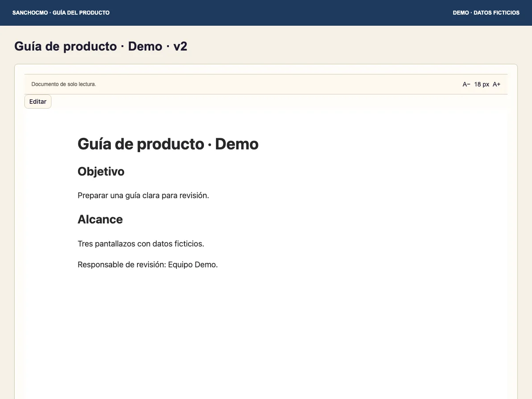Increase font size with A+ control
Screen dimensions: 532x399
tap(497, 84)
